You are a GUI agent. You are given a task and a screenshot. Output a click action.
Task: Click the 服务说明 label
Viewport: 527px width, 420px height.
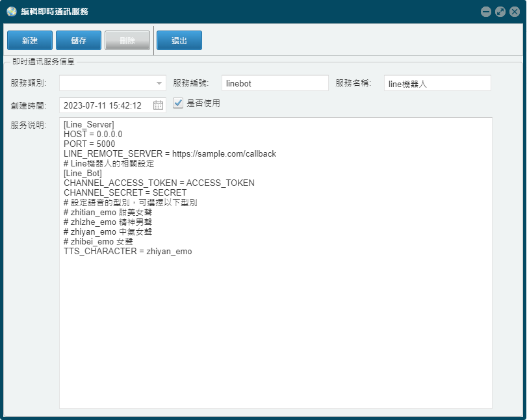click(x=28, y=125)
